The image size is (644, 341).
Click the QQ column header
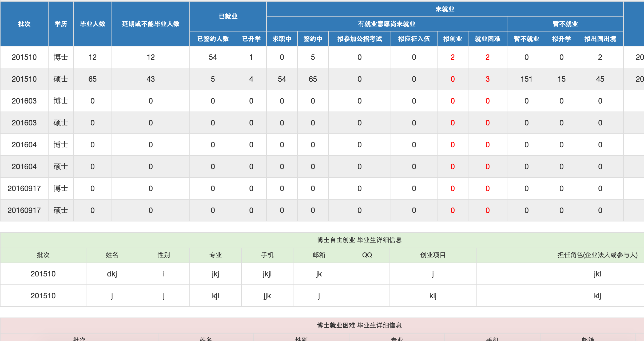point(367,255)
